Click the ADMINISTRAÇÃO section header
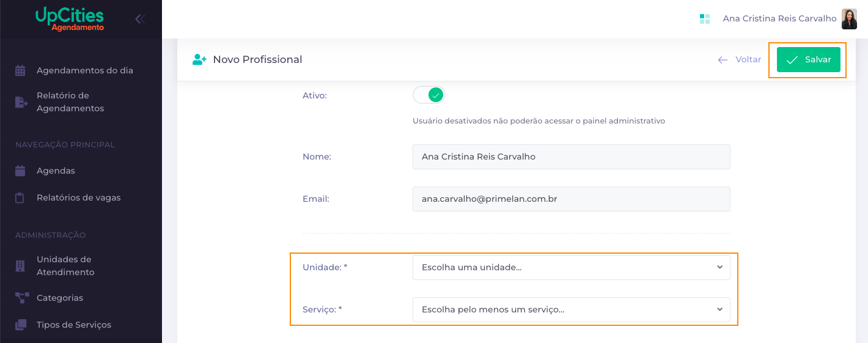 pyautogui.click(x=50, y=235)
